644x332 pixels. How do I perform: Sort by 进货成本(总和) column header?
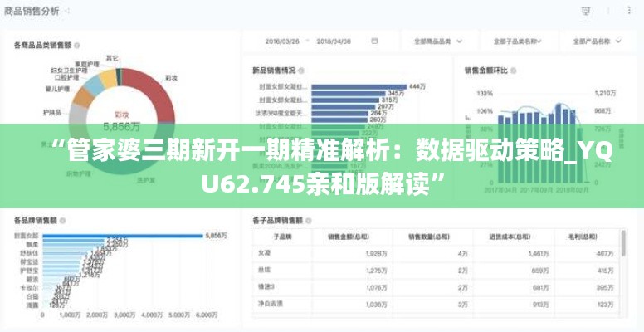click(510, 237)
